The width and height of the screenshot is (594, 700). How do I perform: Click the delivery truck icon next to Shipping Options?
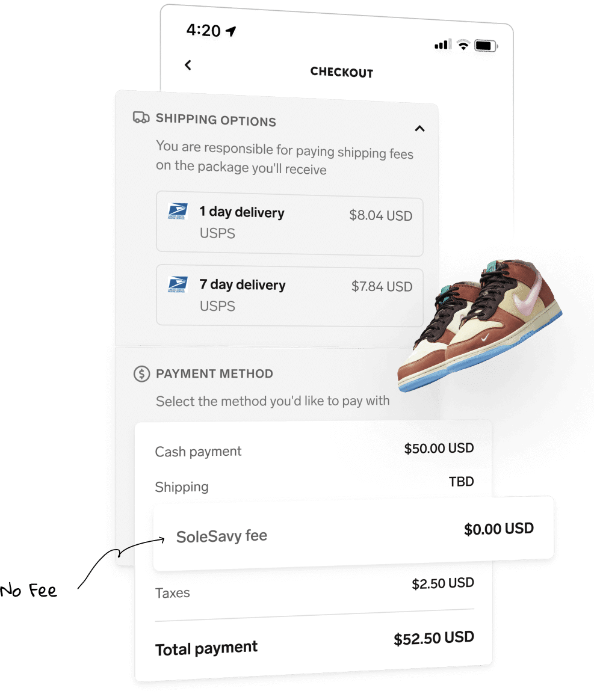[x=141, y=117]
